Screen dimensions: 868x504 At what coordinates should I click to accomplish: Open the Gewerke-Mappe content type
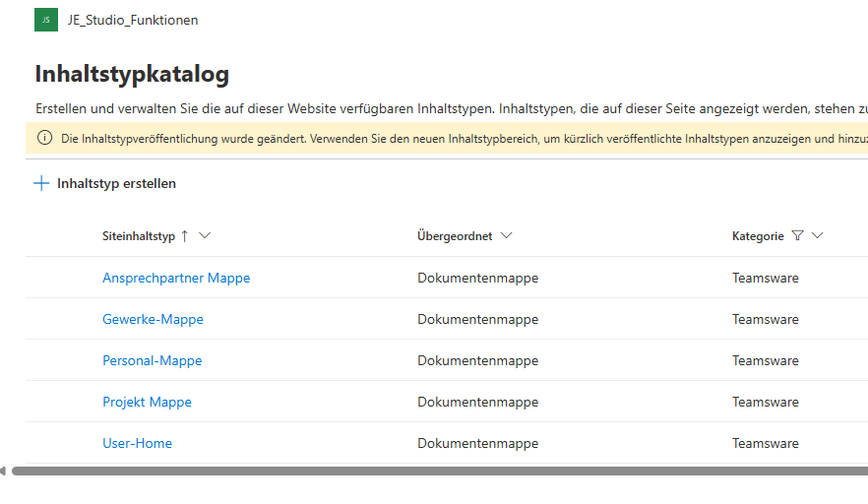[153, 319]
